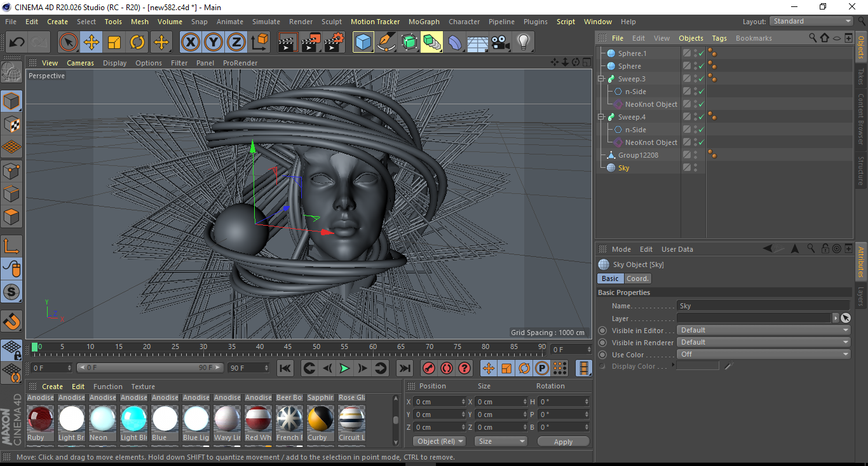Toggle Sweep.3 enable checkmark
Image resolution: width=868 pixels, height=466 pixels.
[702, 79]
